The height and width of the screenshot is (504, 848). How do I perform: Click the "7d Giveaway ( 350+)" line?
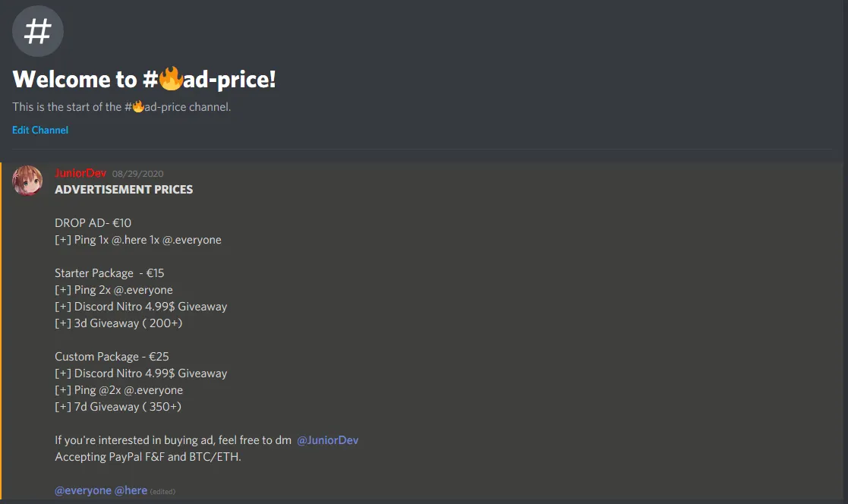pos(118,407)
